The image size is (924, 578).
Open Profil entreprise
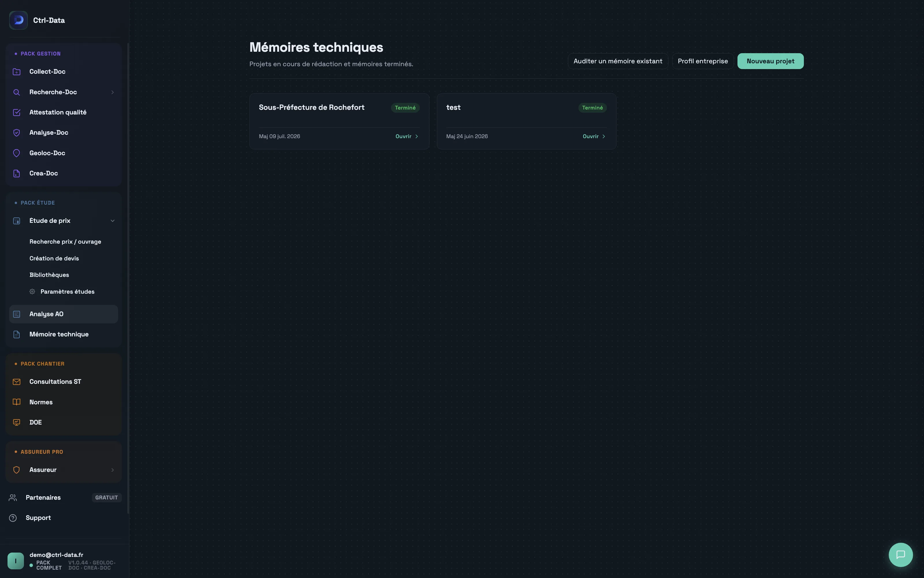[703, 61]
